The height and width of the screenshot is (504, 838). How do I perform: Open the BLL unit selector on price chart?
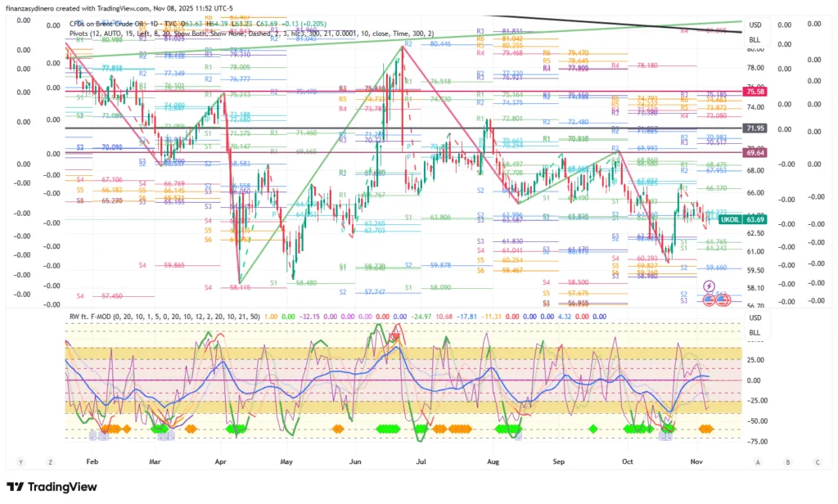click(755, 39)
